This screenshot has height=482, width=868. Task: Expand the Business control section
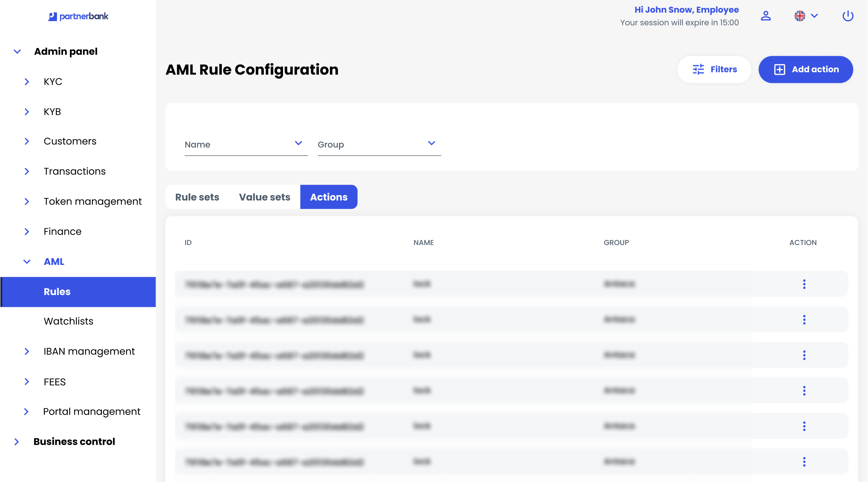click(17, 442)
